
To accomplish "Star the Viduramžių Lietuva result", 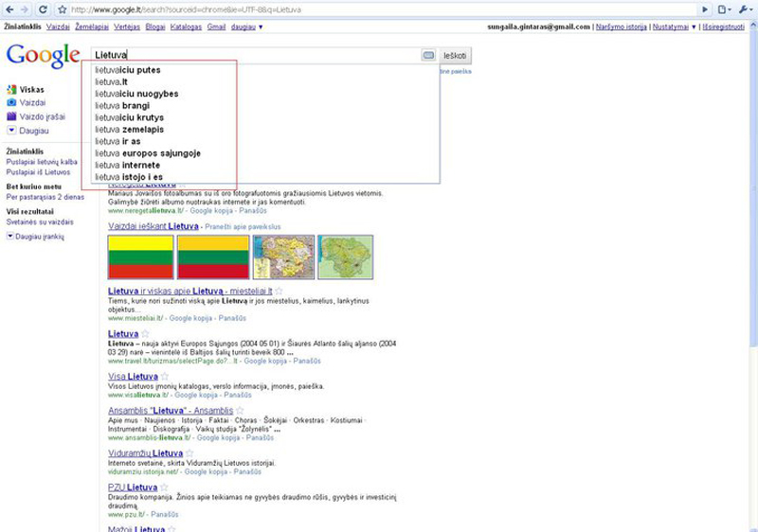I will coord(189,452).
